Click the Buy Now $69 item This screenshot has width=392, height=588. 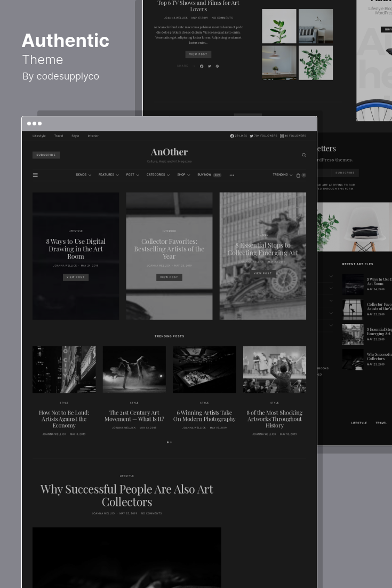[x=209, y=175]
